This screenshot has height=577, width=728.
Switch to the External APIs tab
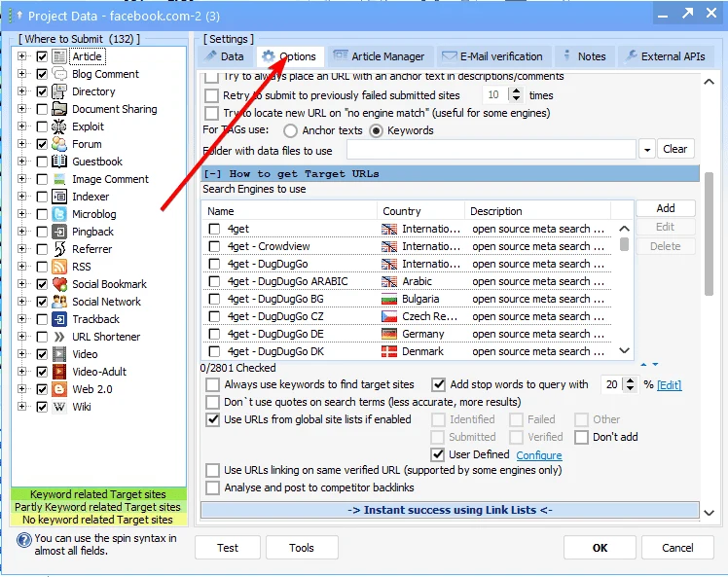click(665, 56)
